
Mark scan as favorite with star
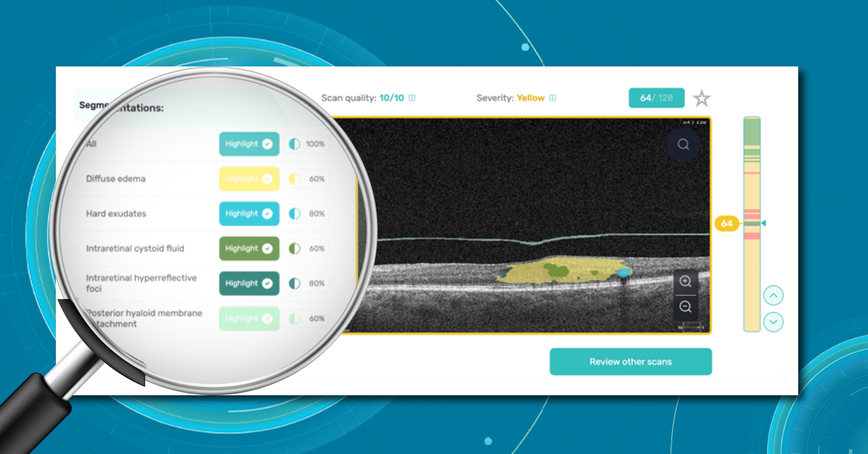[702, 98]
